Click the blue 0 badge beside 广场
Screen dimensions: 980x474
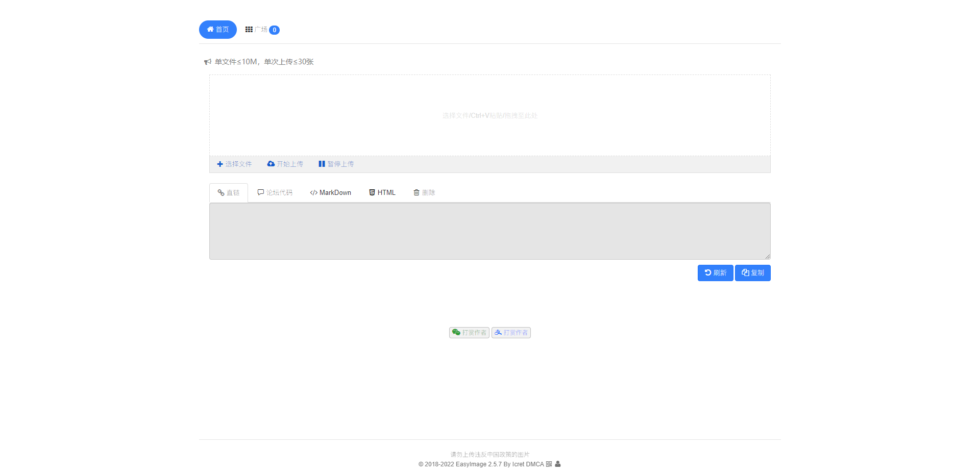tap(274, 30)
